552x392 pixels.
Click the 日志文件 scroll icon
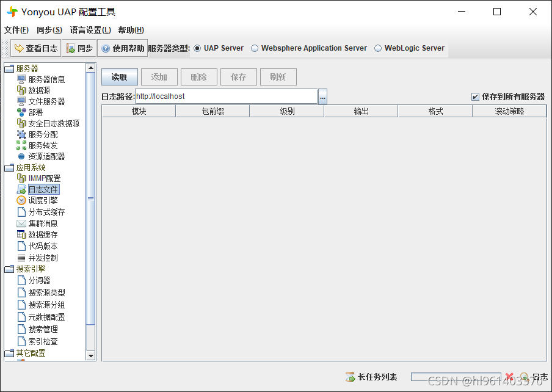21,189
